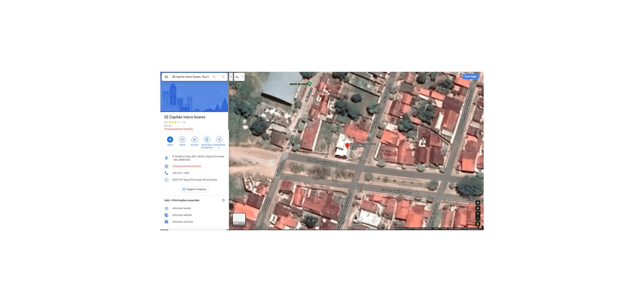Click Enviar feedback in map footer
The width and height of the screenshot is (644, 302).
pyautogui.click(x=455, y=229)
